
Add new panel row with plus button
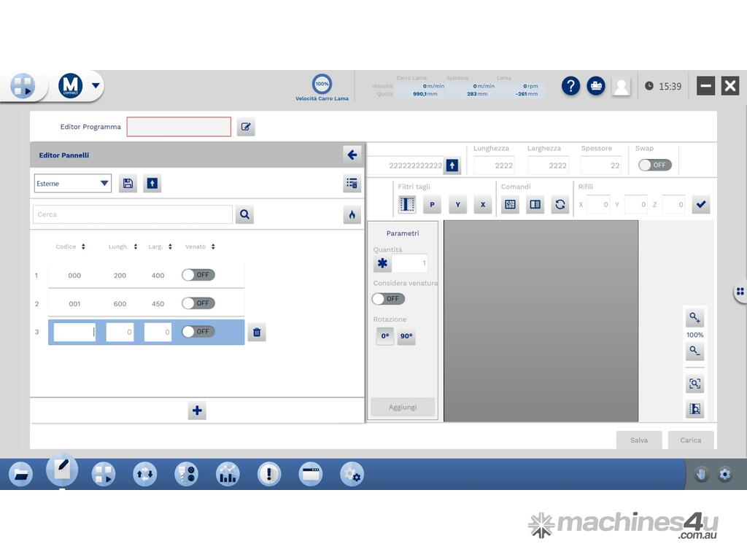tap(197, 411)
